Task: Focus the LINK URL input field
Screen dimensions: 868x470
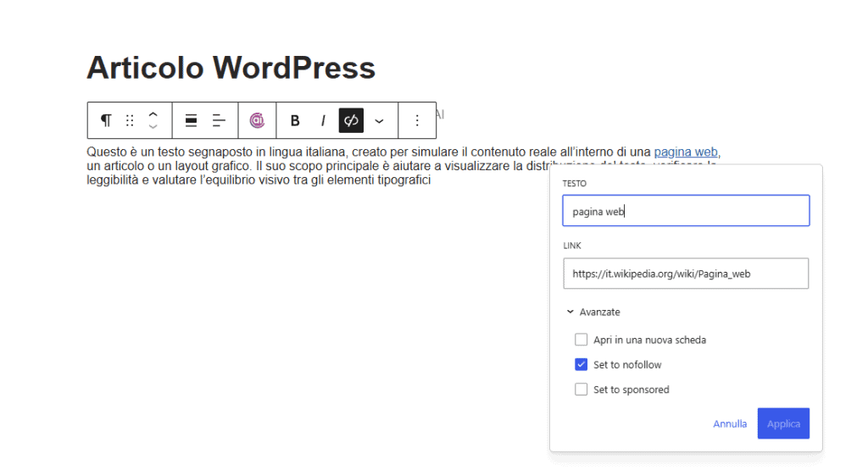Action: point(686,274)
